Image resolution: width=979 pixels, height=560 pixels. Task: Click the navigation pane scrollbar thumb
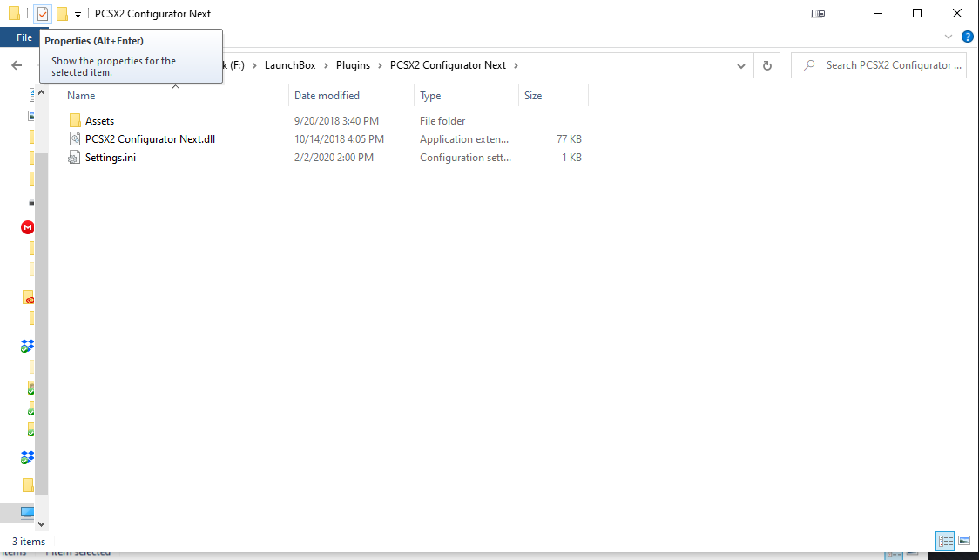pyautogui.click(x=41, y=323)
